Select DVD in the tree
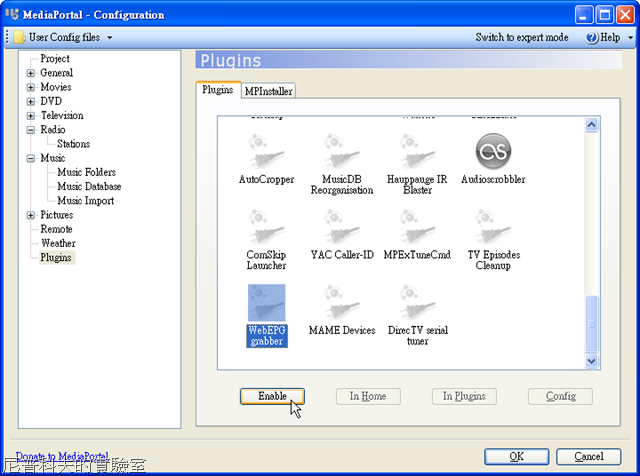The image size is (640, 476). [51, 101]
